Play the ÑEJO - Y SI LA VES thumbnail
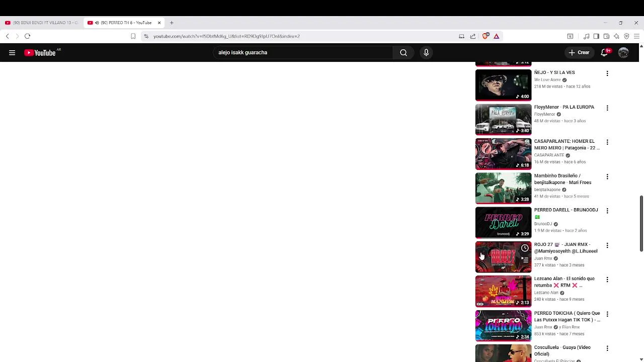644x362 pixels. coord(503,85)
